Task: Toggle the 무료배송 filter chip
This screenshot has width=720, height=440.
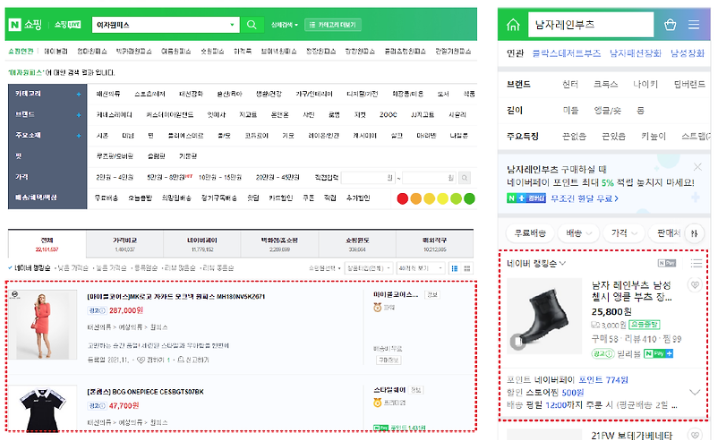Action: click(530, 233)
